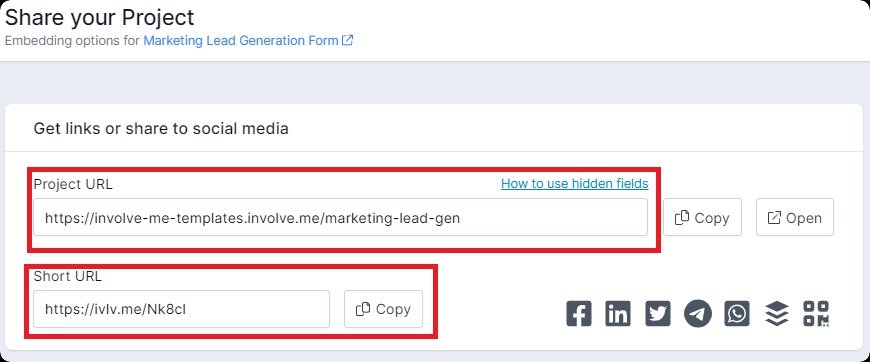Copy the Project URL
This screenshot has height=362, width=870.
pos(702,217)
